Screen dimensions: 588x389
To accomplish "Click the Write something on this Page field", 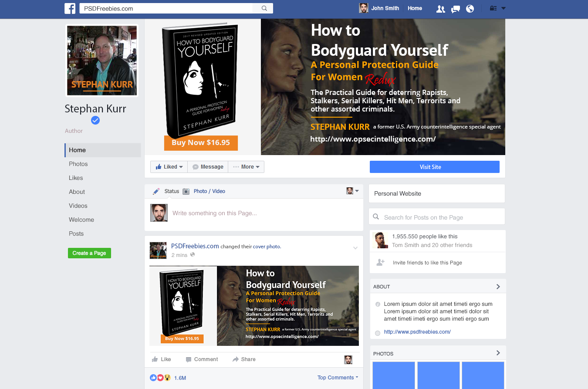I will tap(215, 213).
